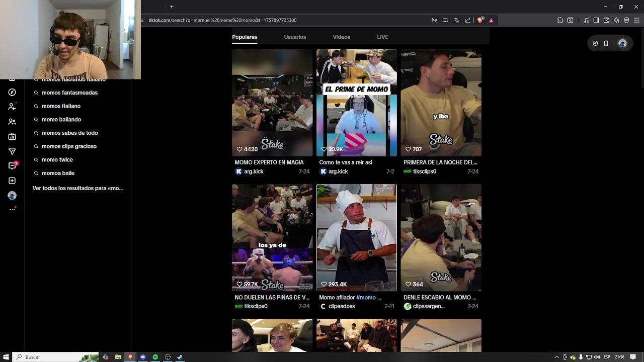Open Spotify from the taskbar
This screenshot has height=362, width=644.
click(x=155, y=357)
